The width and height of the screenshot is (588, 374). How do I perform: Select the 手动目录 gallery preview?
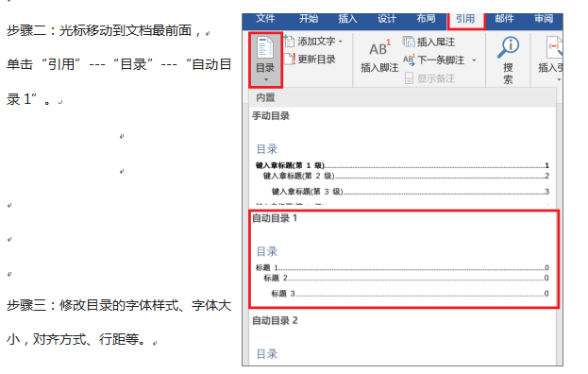(x=402, y=158)
